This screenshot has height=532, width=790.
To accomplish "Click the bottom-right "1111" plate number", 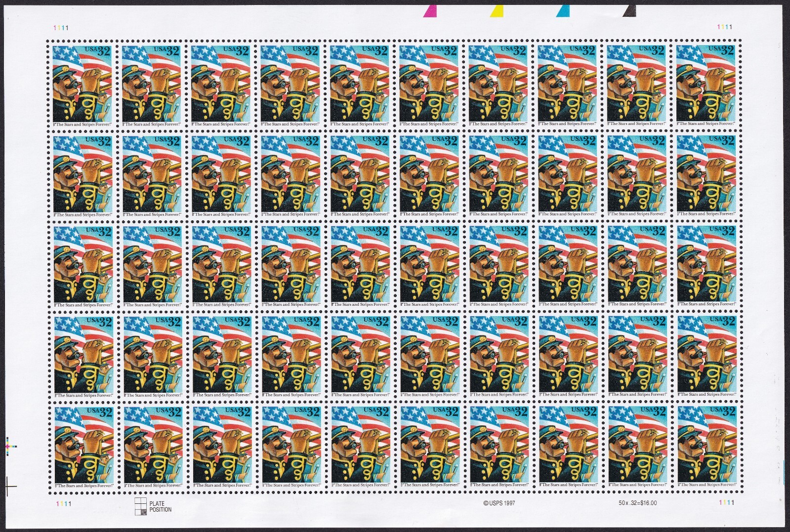I will (727, 503).
